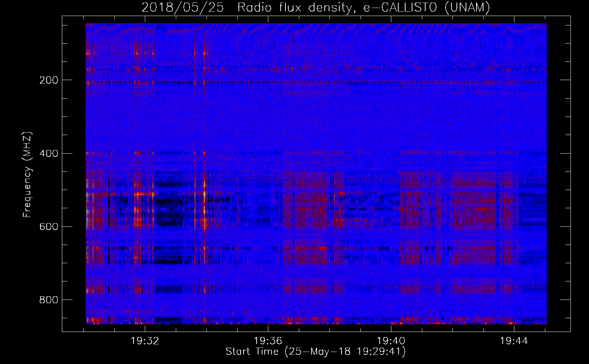
Task: Click the 19:44 time tick label
Action: 514,341
